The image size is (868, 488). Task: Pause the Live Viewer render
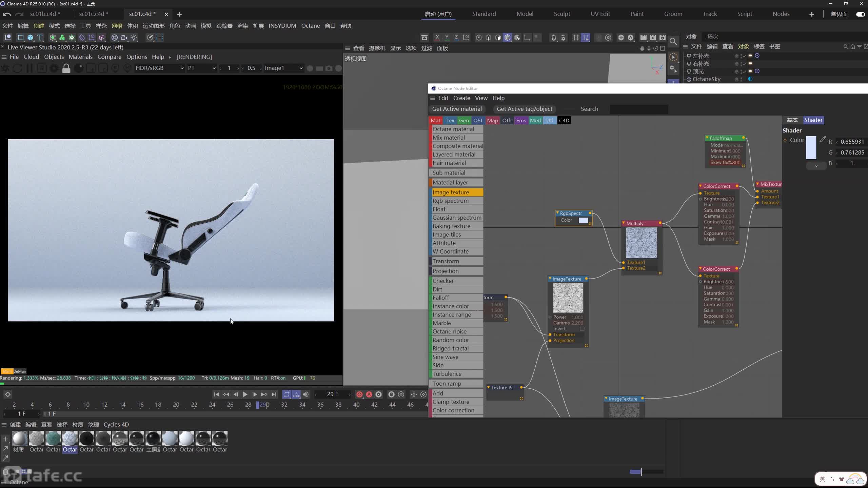[x=29, y=68]
